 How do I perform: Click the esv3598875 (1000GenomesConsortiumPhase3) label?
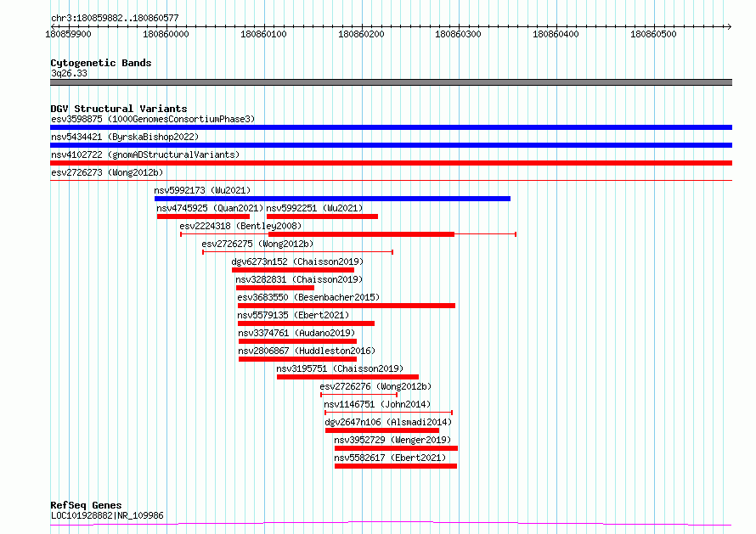click(x=153, y=119)
